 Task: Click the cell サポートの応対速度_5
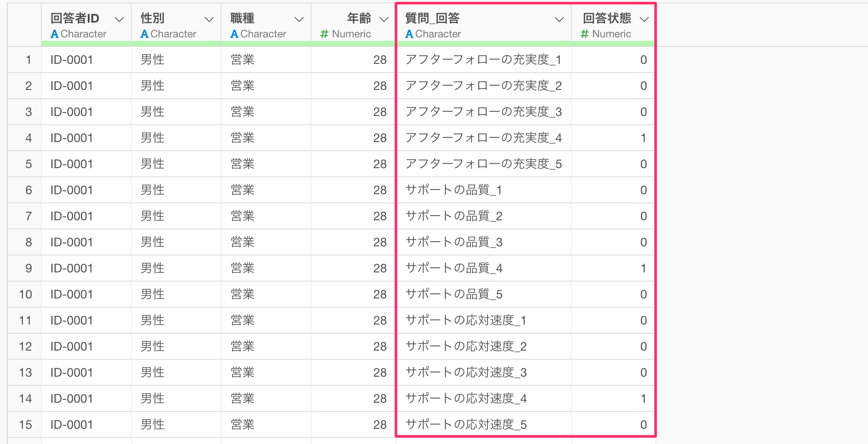pyautogui.click(x=466, y=425)
